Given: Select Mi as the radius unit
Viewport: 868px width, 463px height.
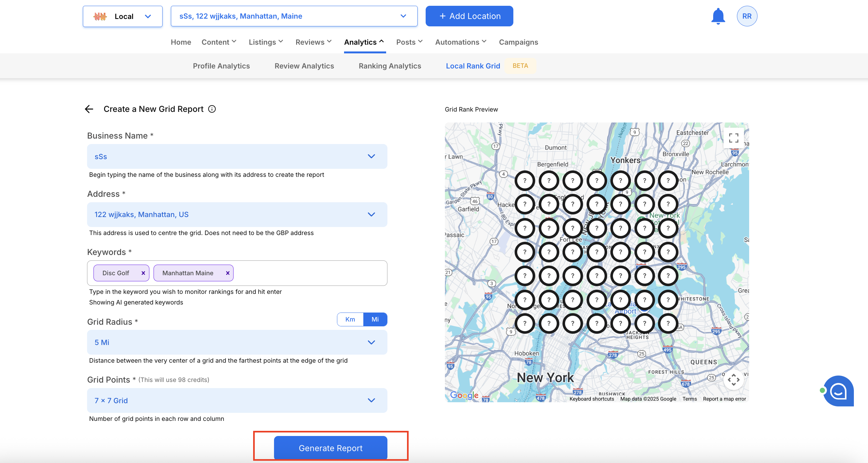Looking at the screenshot, I should pos(375,319).
